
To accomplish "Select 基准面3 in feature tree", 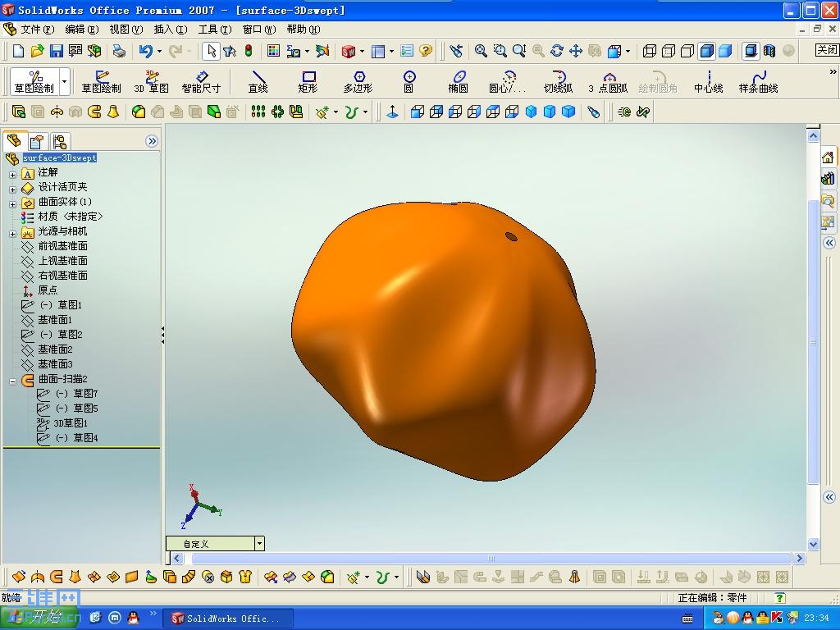I will pyautogui.click(x=55, y=363).
